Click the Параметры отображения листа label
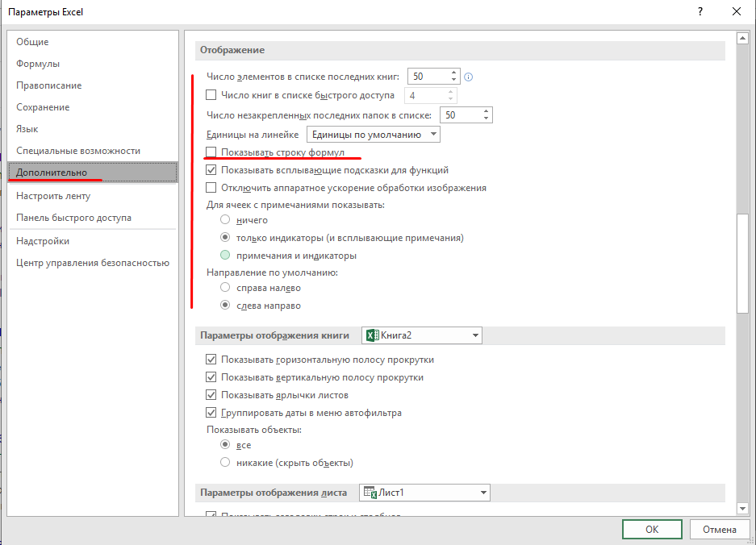The image size is (756, 545). [x=274, y=493]
